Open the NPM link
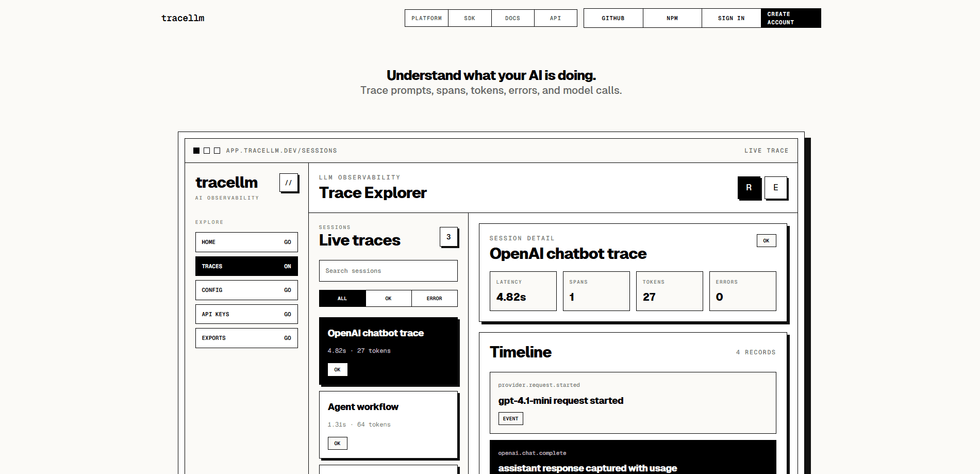This screenshot has width=980, height=474. [x=672, y=18]
